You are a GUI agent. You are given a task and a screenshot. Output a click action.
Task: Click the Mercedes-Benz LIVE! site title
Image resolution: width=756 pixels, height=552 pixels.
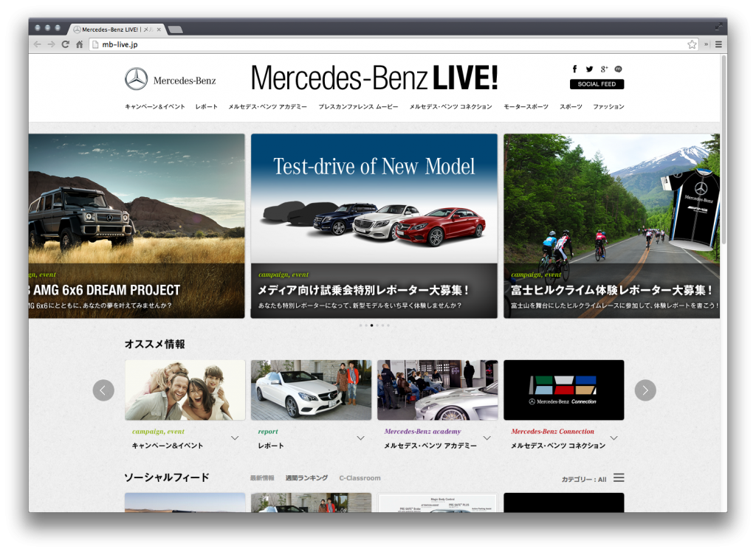[x=374, y=77]
